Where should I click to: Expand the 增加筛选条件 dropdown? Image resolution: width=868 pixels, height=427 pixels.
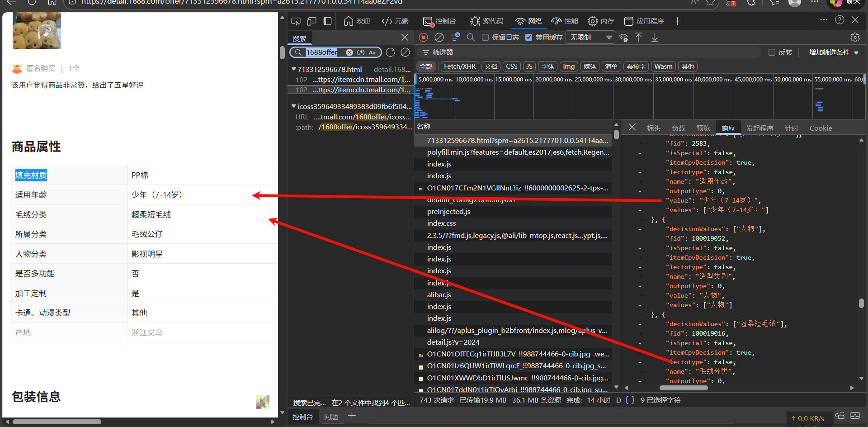tap(833, 52)
